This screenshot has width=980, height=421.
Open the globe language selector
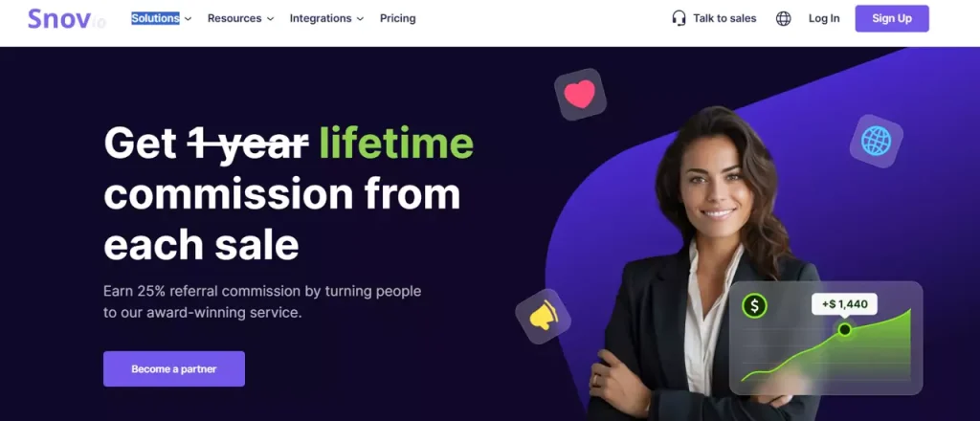(783, 19)
